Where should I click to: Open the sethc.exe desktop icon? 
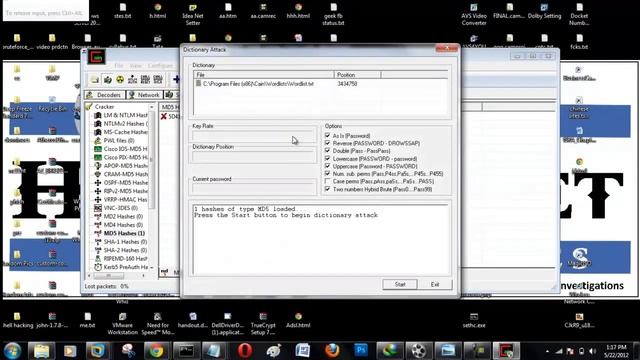[x=473, y=321]
